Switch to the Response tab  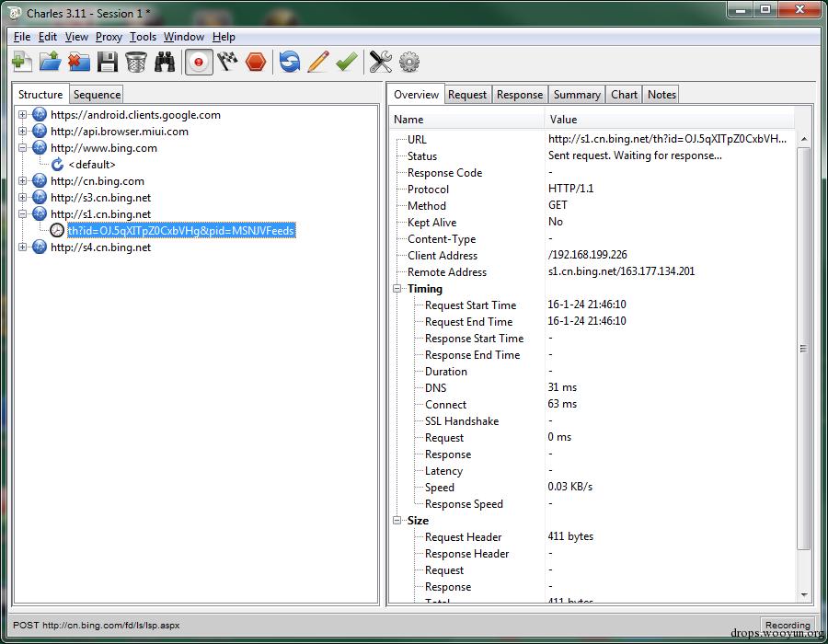520,95
